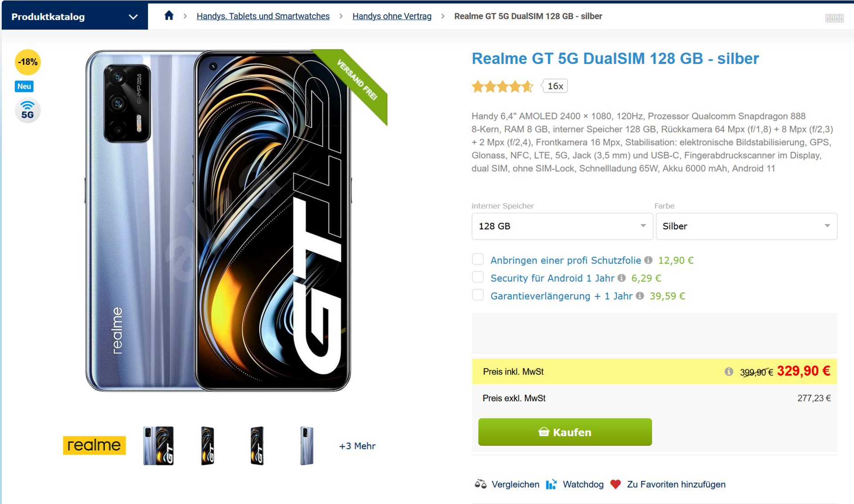Show +3 Mehr product images

pos(357,446)
